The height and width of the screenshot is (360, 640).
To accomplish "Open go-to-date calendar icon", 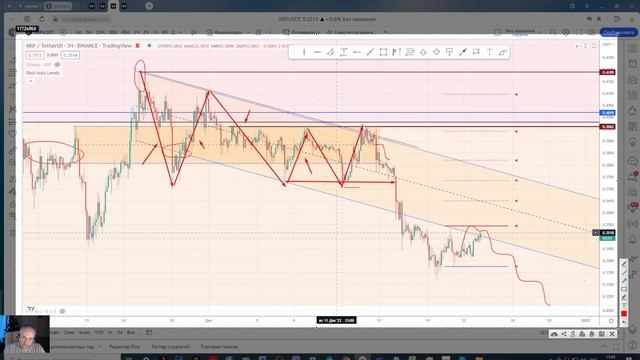I will (149, 333).
